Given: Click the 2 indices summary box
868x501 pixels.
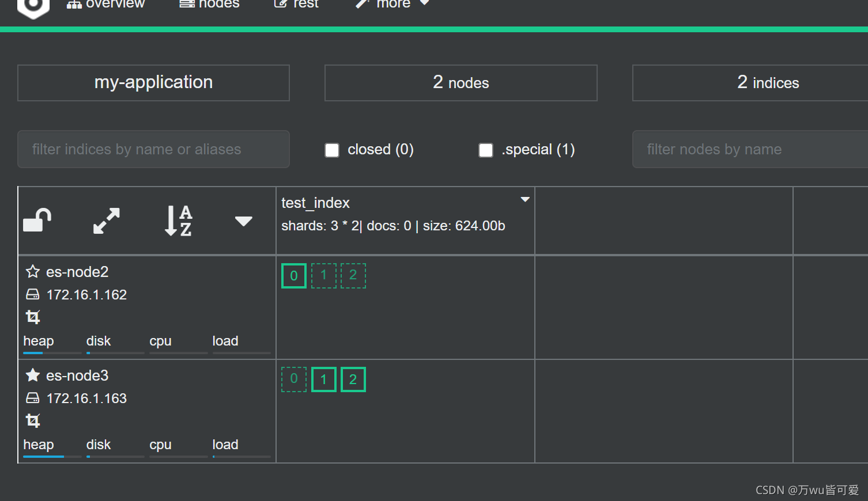Looking at the screenshot, I should coord(750,83).
